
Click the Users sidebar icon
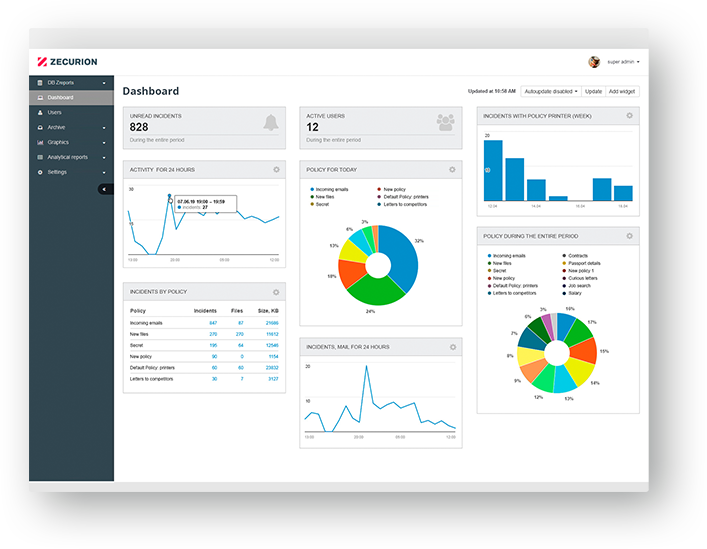(x=40, y=112)
